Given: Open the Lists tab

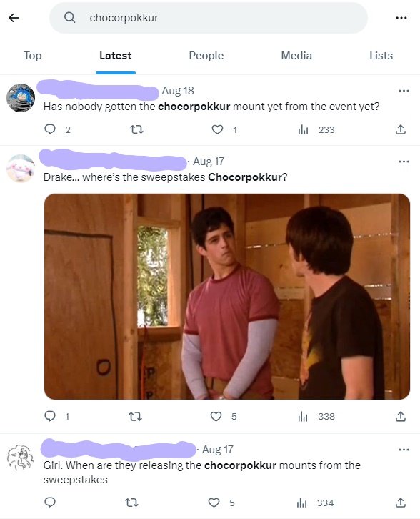Looking at the screenshot, I should pyautogui.click(x=381, y=56).
